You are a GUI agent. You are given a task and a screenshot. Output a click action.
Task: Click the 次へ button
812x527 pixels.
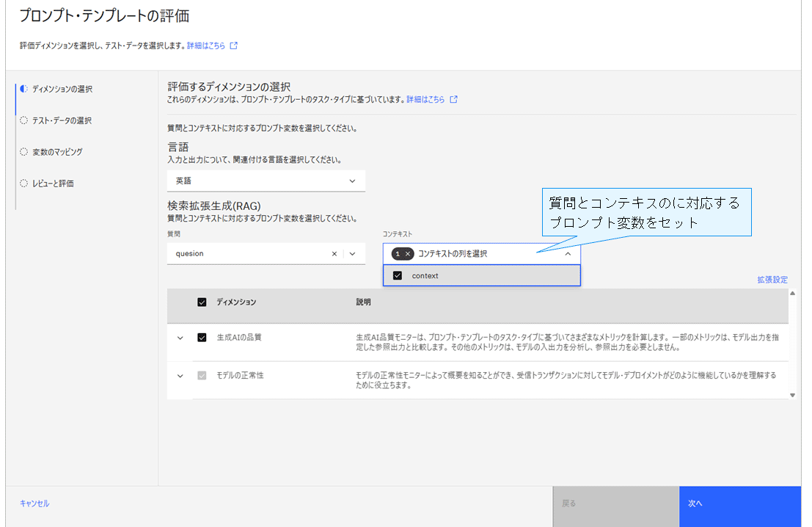pyautogui.click(x=739, y=504)
